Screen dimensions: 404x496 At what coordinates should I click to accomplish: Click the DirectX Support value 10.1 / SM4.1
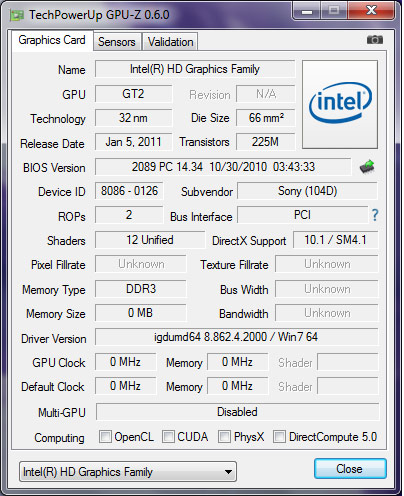(336, 240)
